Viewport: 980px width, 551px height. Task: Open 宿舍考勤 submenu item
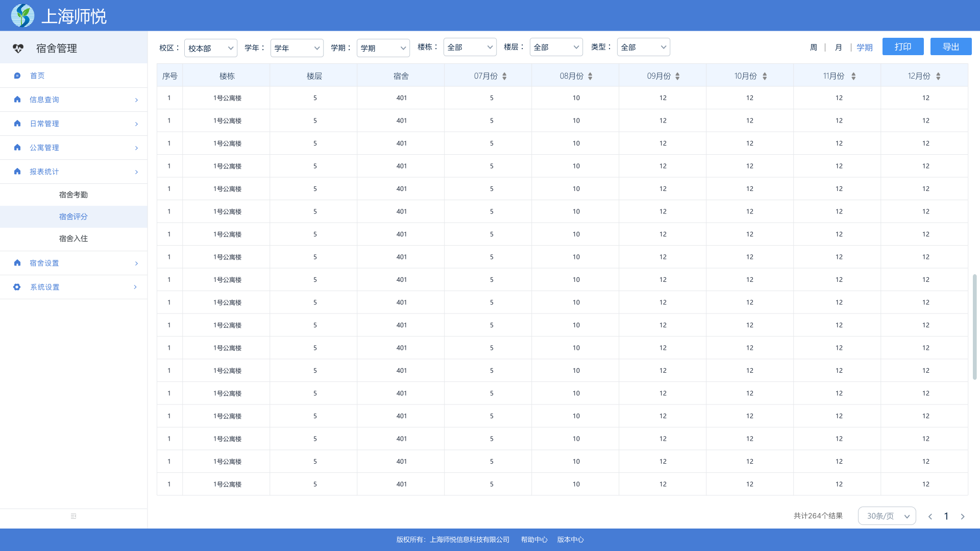pyautogui.click(x=73, y=195)
